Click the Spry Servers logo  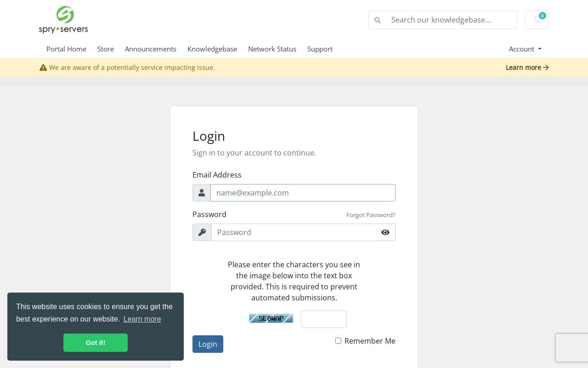pos(63,20)
